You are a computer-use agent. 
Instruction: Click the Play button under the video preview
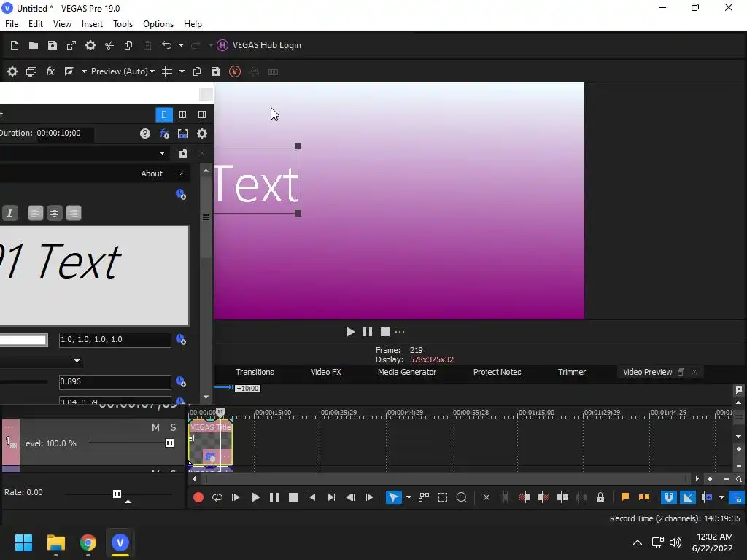click(x=350, y=332)
